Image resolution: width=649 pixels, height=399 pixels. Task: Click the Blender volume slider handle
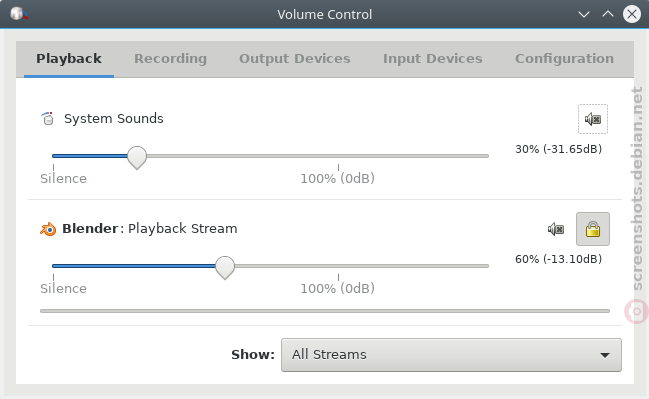225,268
